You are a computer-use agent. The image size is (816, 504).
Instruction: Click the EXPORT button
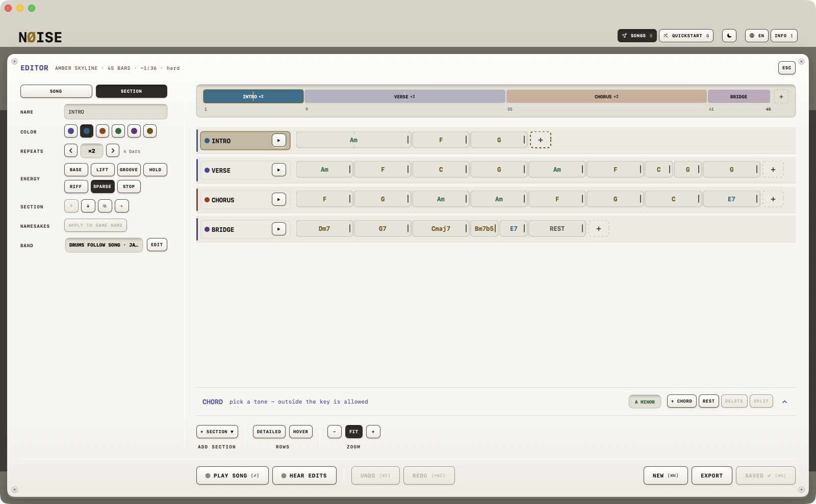712,475
